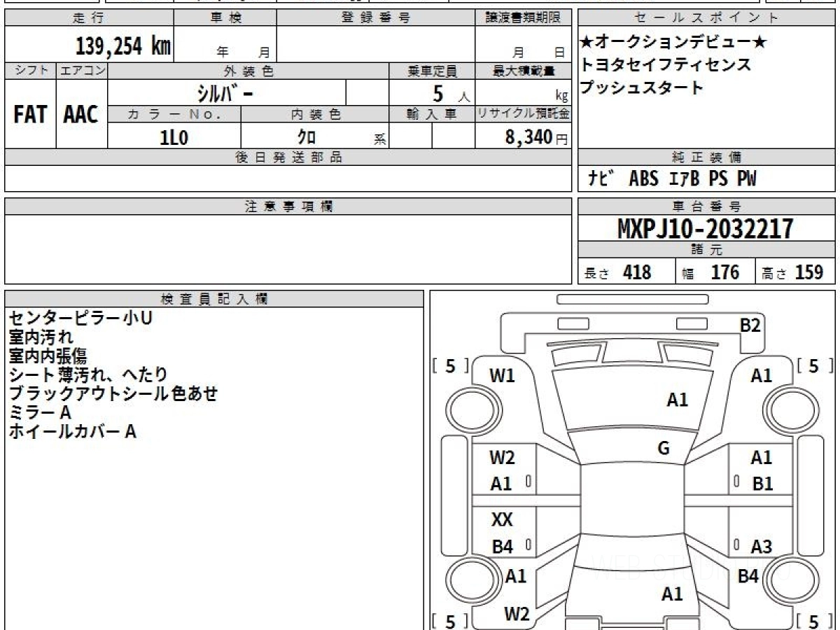The height and width of the screenshot is (630, 840).
Task: Click the 純正装備 header
Action: click(x=707, y=157)
